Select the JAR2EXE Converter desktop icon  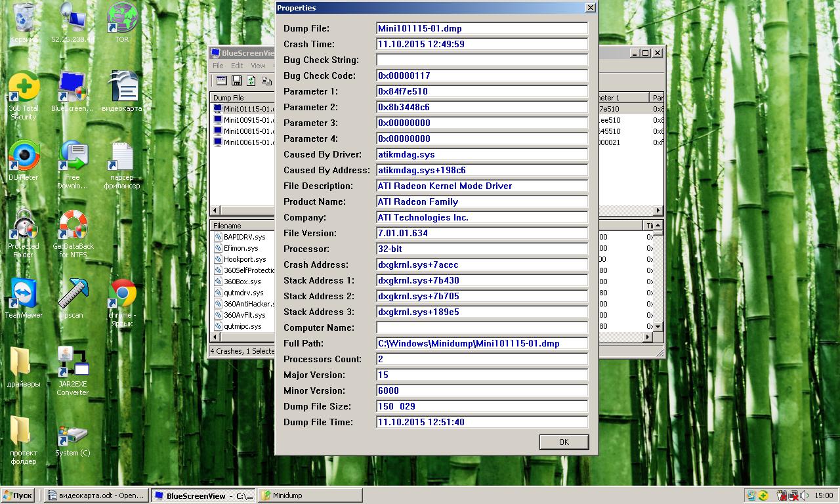(x=73, y=364)
